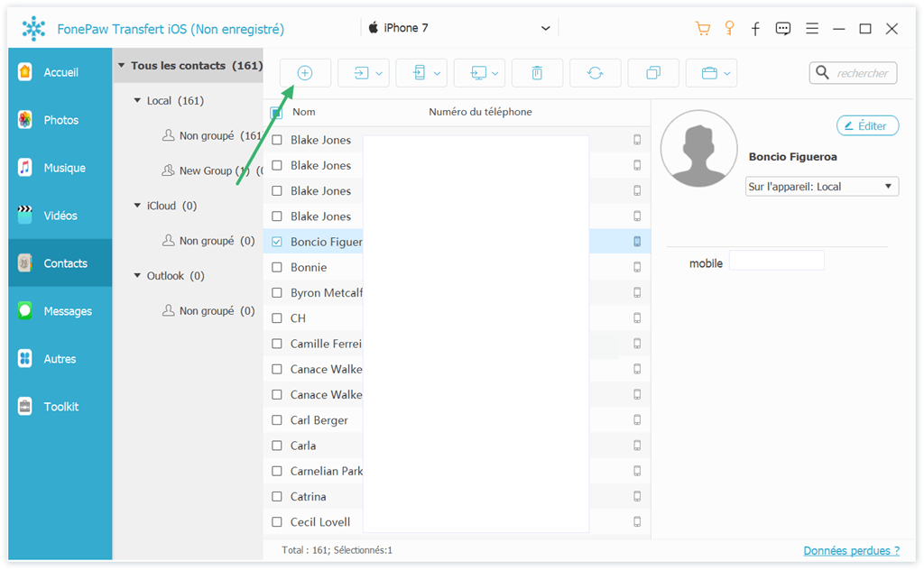
Task: Click the export to PC monitor icon
Action: coord(478,73)
